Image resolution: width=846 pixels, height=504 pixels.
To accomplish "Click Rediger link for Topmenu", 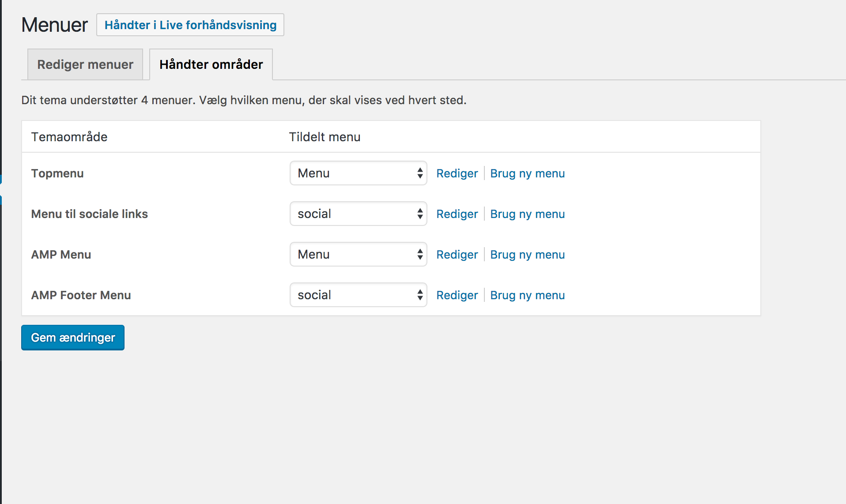I will coord(457,173).
